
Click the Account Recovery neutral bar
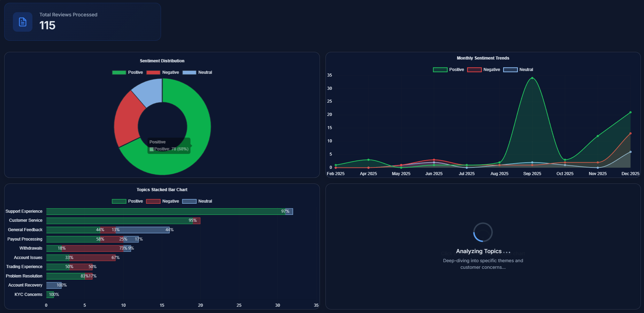point(54,285)
